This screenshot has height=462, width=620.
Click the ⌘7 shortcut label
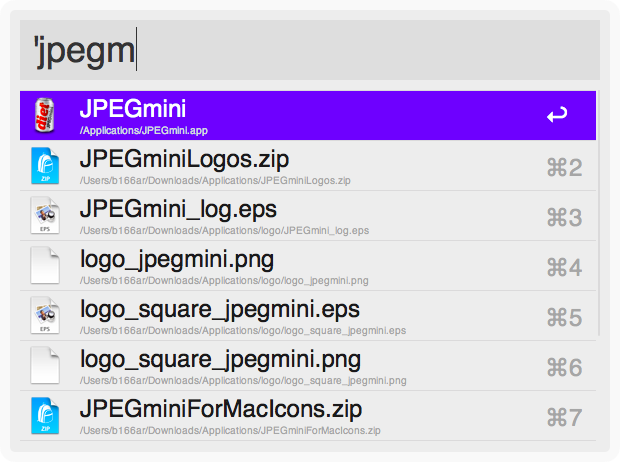pos(565,417)
